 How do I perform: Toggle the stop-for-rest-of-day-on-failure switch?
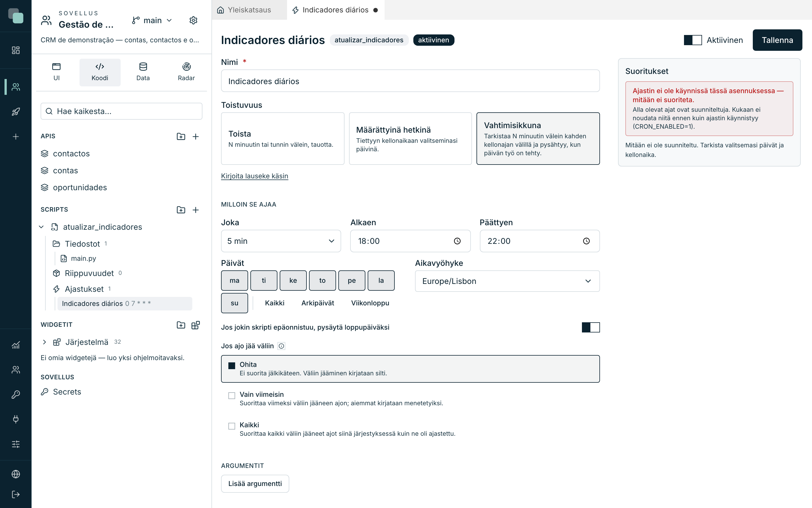591,327
